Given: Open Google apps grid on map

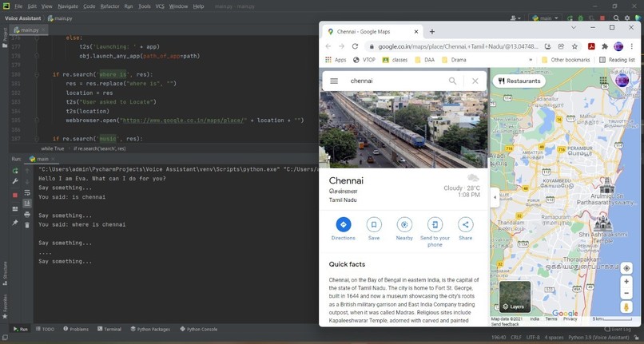Looking at the screenshot, I should click(603, 80).
